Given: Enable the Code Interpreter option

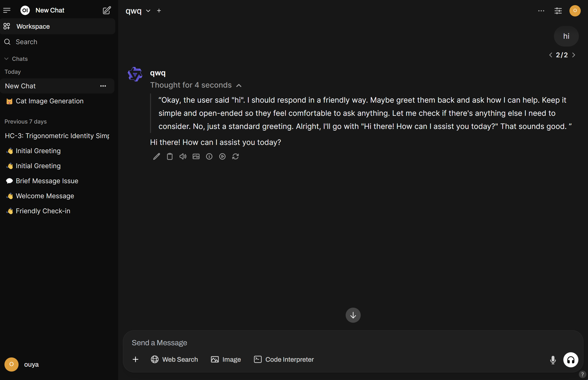Looking at the screenshot, I should pos(284,359).
